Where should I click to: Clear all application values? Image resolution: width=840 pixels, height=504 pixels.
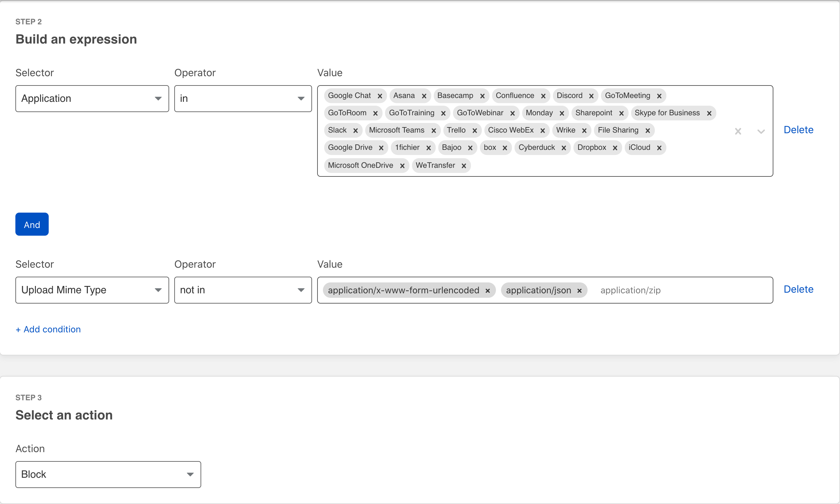point(738,131)
